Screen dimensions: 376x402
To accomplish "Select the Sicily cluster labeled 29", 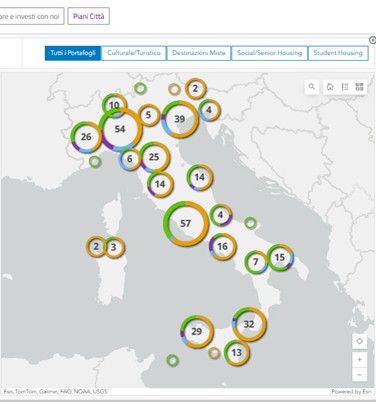I will [x=197, y=331].
